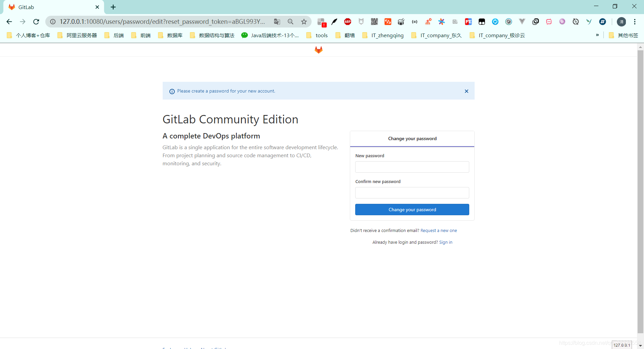Open the 其他书签 bookmark folder

[624, 35]
